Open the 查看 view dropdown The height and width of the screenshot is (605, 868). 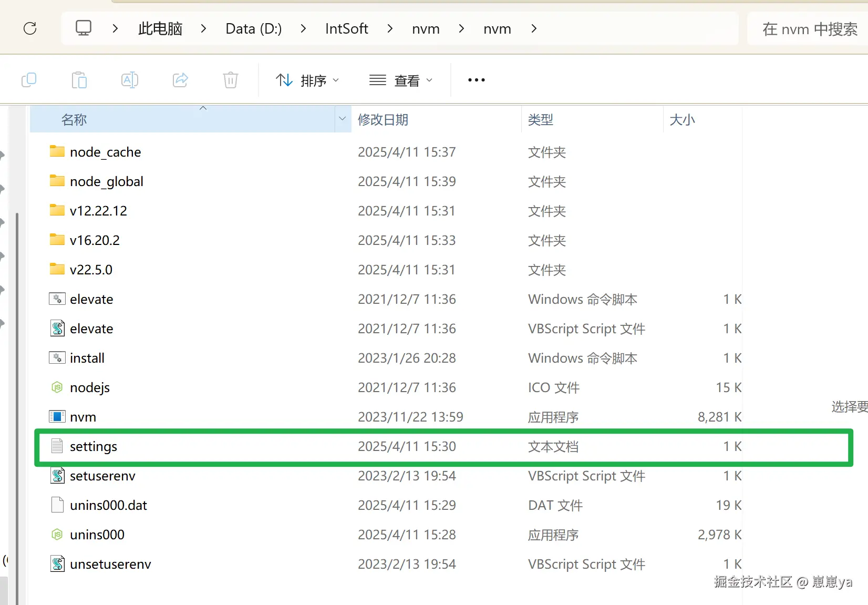coord(401,80)
